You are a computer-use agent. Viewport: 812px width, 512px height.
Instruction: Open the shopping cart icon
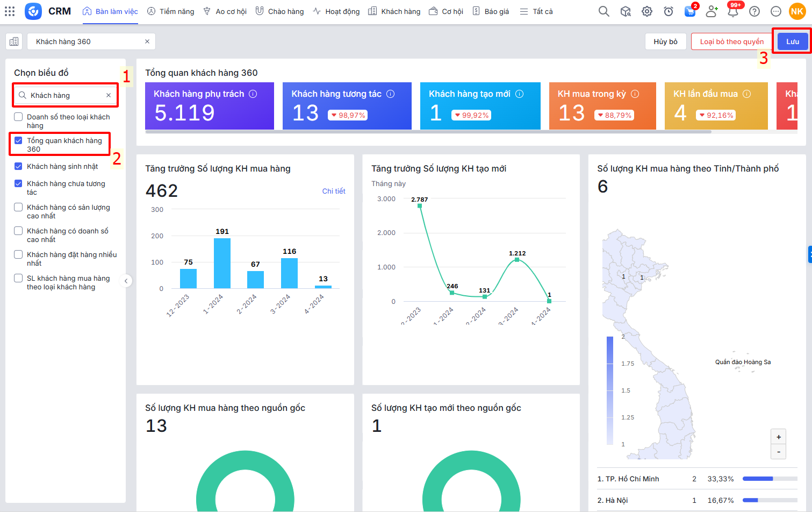(689, 11)
